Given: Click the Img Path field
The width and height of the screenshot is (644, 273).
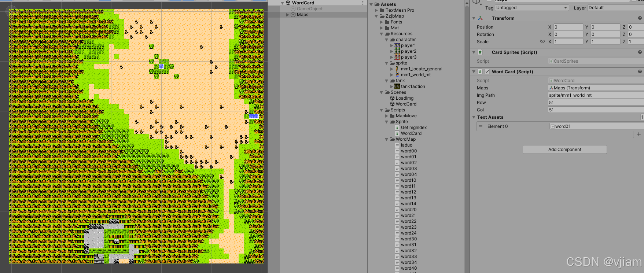Looking at the screenshot, I should pyautogui.click(x=596, y=95).
